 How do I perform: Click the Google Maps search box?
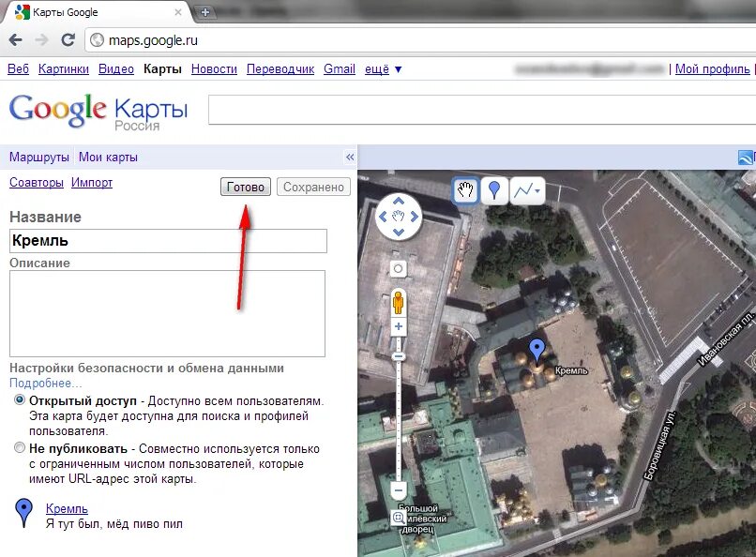[482, 110]
